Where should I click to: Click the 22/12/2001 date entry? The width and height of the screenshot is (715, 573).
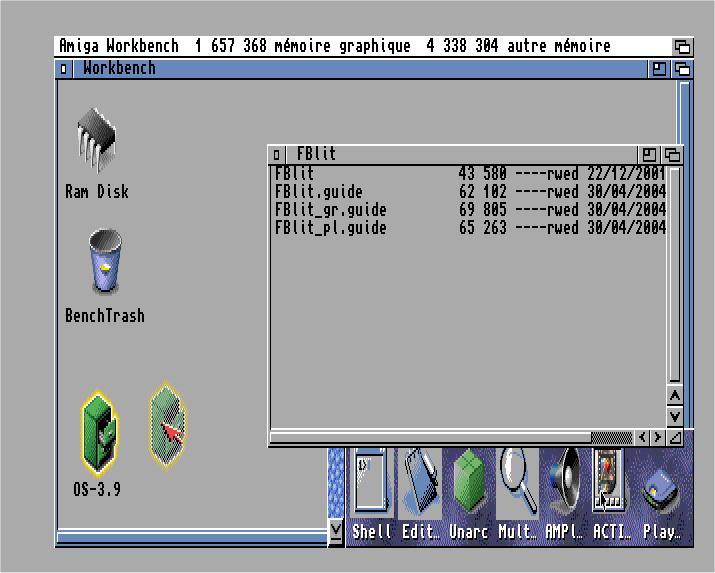[626, 173]
